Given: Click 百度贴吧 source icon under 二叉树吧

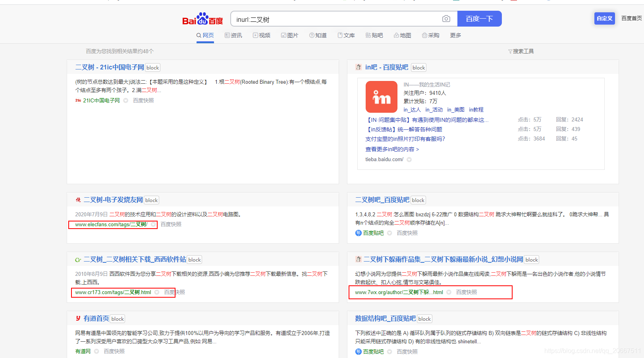Looking at the screenshot, I should click(358, 233).
